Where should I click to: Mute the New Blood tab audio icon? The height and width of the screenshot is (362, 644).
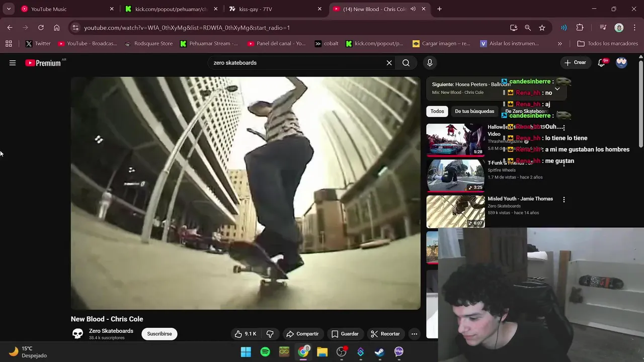(x=413, y=9)
